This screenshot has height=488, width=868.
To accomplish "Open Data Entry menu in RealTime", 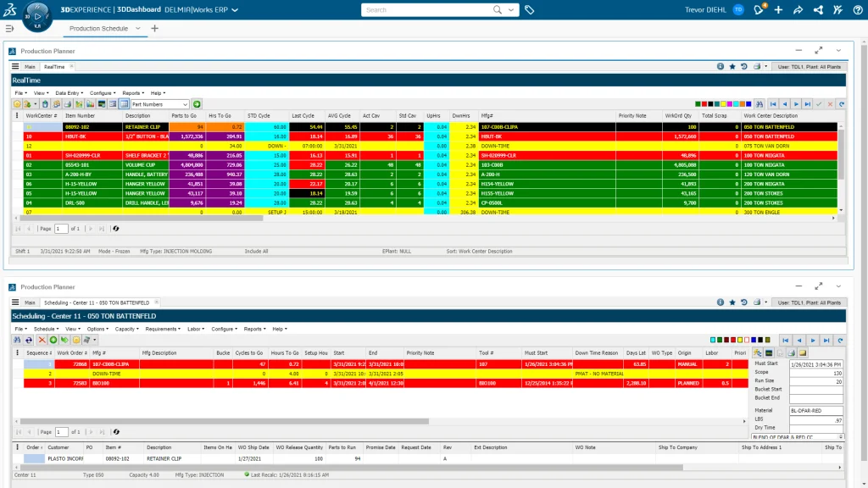I will tap(69, 92).
